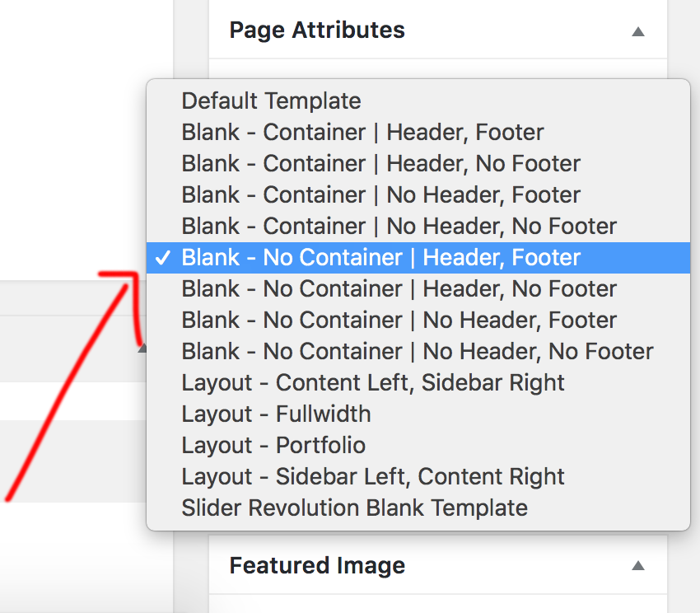Click the checkmark beside selected template
The image size is (700, 613).
(162, 257)
